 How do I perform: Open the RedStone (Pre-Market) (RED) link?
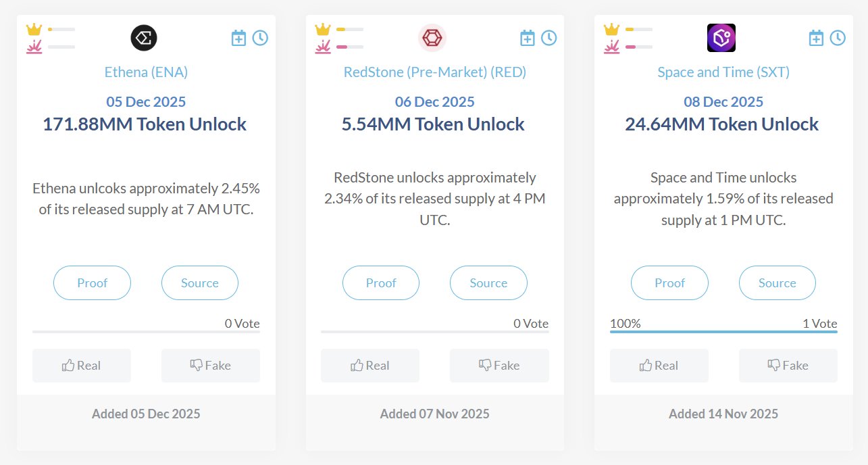tap(435, 72)
